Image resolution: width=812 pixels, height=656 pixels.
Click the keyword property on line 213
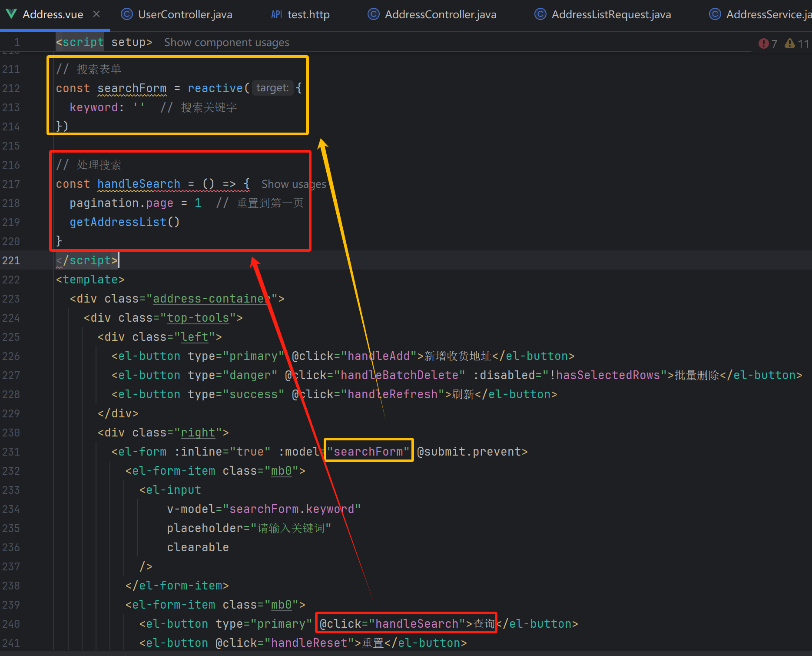(x=94, y=107)
